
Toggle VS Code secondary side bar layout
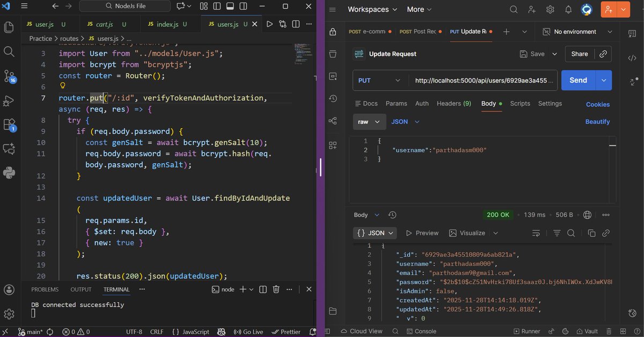coord(243,7)
